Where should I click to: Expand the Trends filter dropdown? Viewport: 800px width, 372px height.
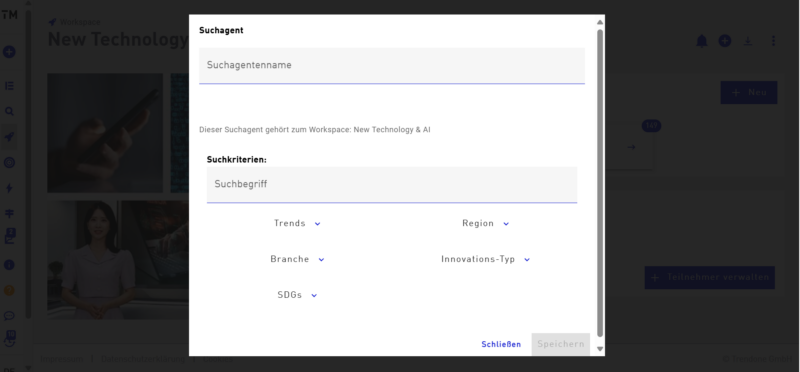(297, 224)
